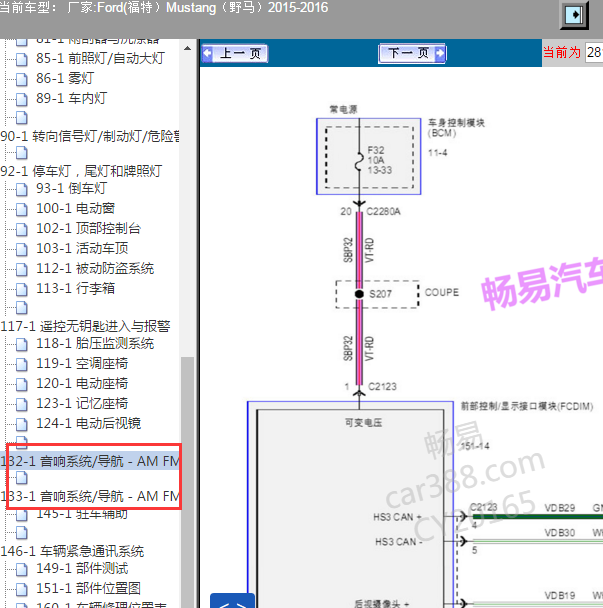
Task: Open tree item 113-1 行李箱
Action: [75, 288]
